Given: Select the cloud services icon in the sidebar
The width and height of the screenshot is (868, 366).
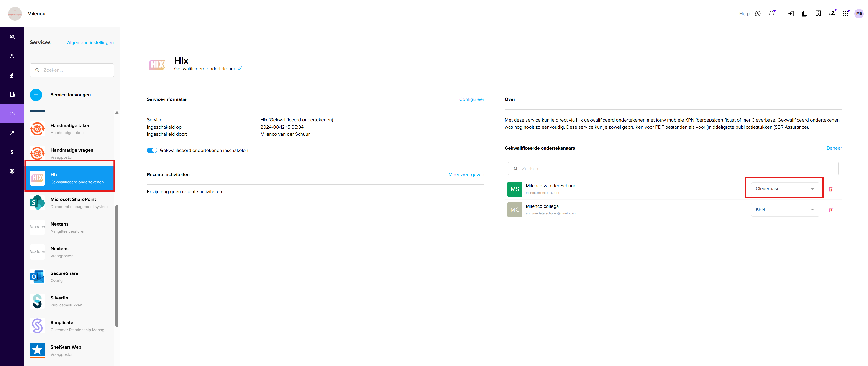Looking at the screenshot, I should pos(12,114).
